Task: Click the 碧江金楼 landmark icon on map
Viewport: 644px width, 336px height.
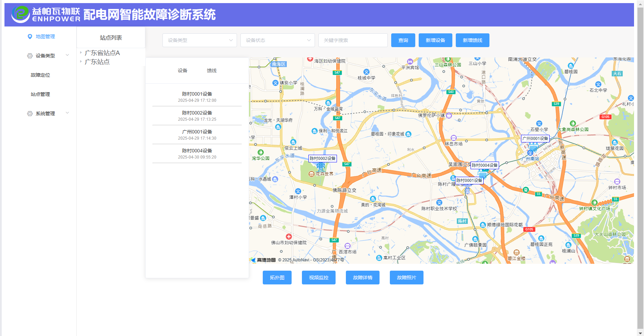Action: (516, 252)
